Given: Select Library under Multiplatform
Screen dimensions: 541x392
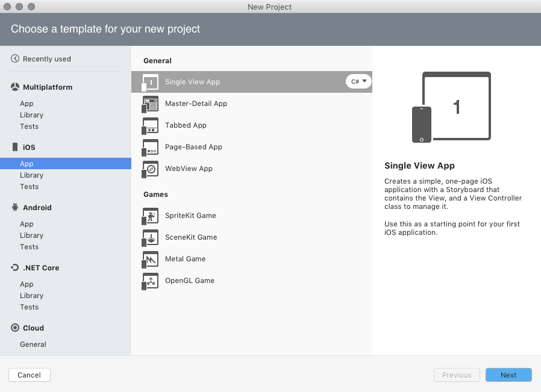Looking at the screenshot, I should coord(31,114).
